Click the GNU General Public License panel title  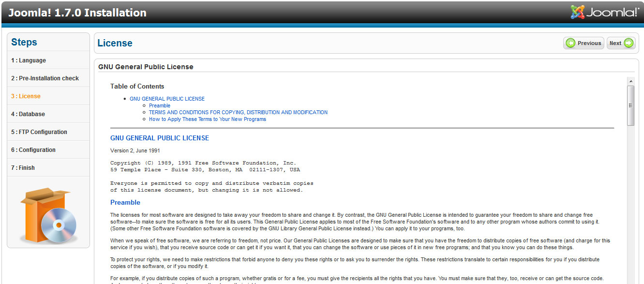(x=146, y=67)
